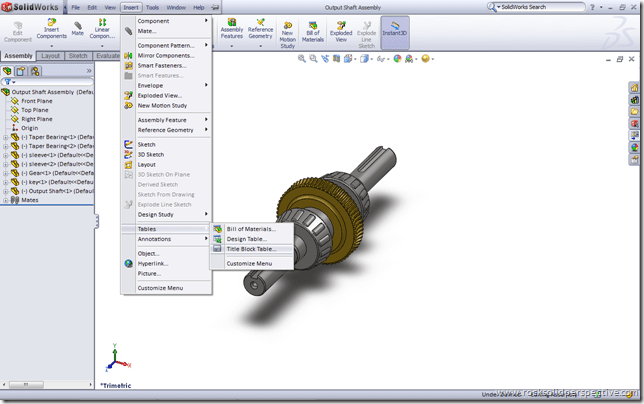Open Design Library icon in task pane
Viewport: 644px width, 404px height.
(x=635, y=99)
